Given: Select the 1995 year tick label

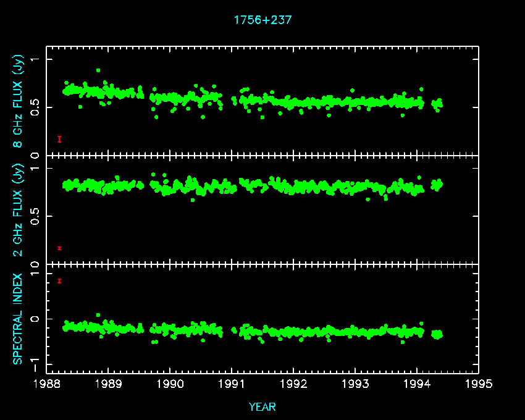Looking at the screenshot, I should [x=479, y=384].
